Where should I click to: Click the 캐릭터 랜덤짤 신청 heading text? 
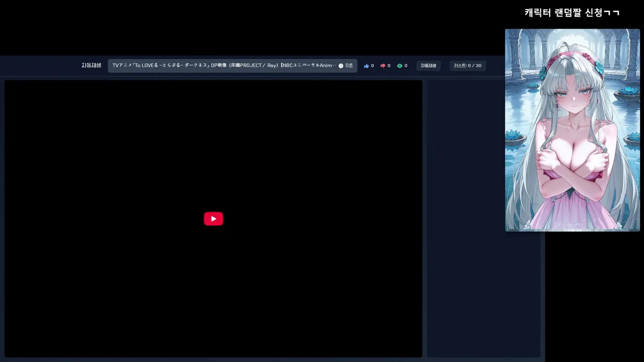click(x=572, y=13)
